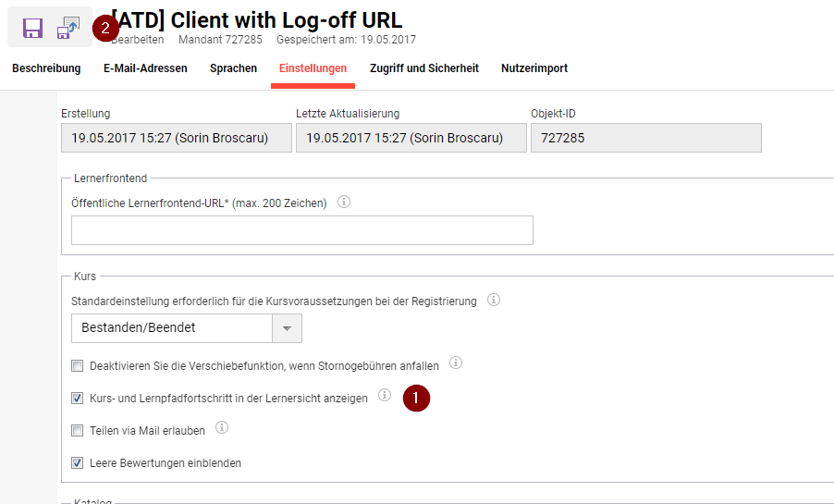The width and height of the screenshot is (834, 504).
Task: Uncheck Leere Bewertungen einblenden checkbox
Action: pyautogui.click(x=78, y=463)
